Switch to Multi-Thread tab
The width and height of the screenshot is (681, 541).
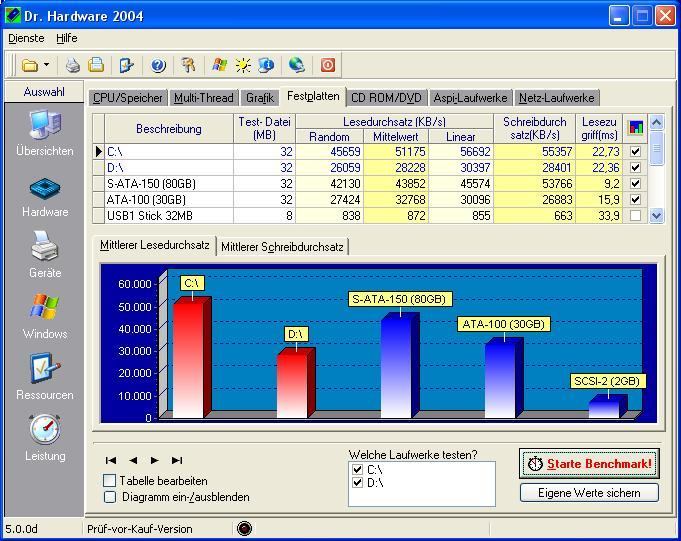[204, 98]
